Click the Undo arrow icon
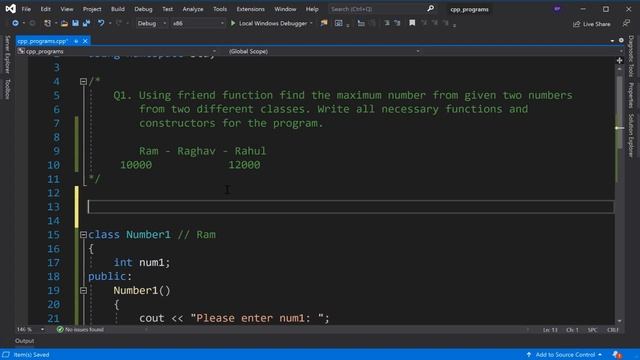The height and width of the screenshot is (360, 640). tap(100, 24)
